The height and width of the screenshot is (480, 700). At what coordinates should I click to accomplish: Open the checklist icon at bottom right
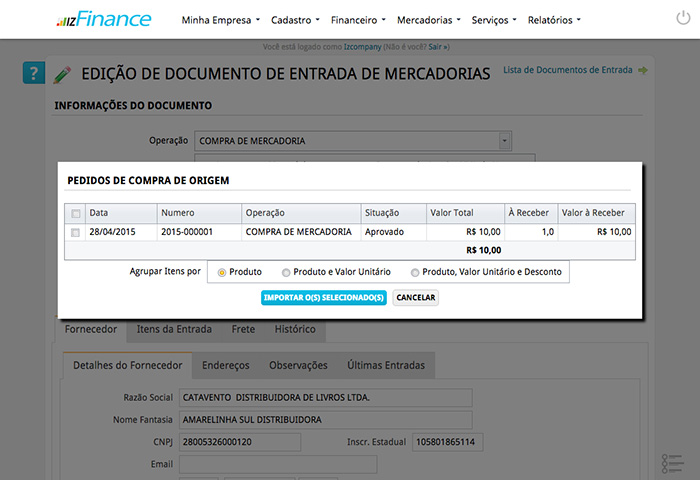point(673,464)
